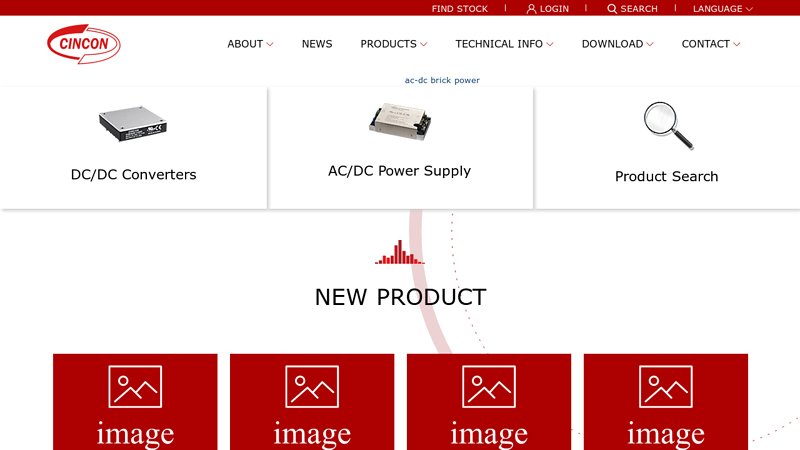Expand the ABOUT menu chevron
800x450 pixels.
270,44
